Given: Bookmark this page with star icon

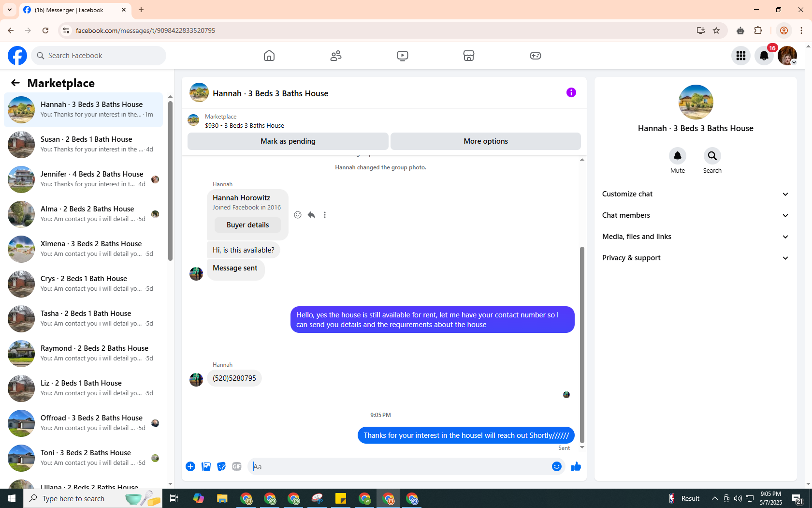Looking at the screenshot, I should (x=716, y=30).
